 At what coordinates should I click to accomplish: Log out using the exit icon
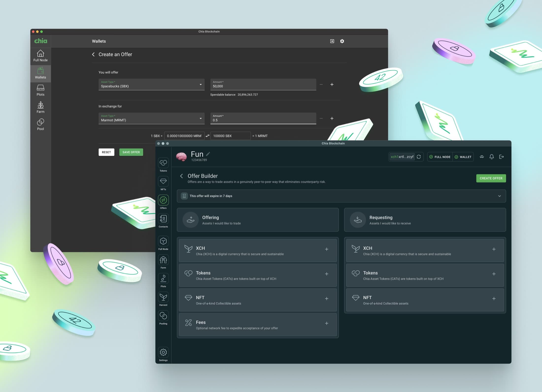pos(501,157)
